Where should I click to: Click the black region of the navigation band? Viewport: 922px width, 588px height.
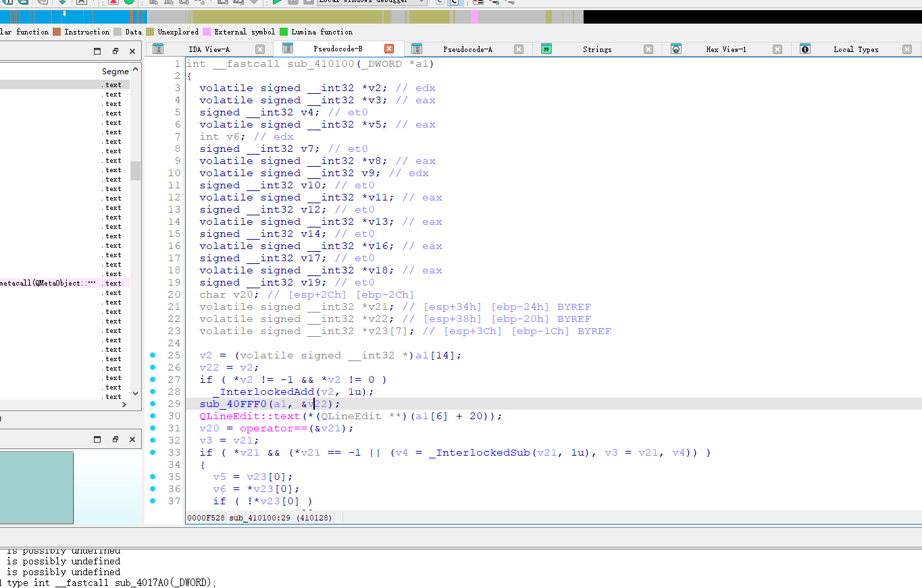(752, 17)
